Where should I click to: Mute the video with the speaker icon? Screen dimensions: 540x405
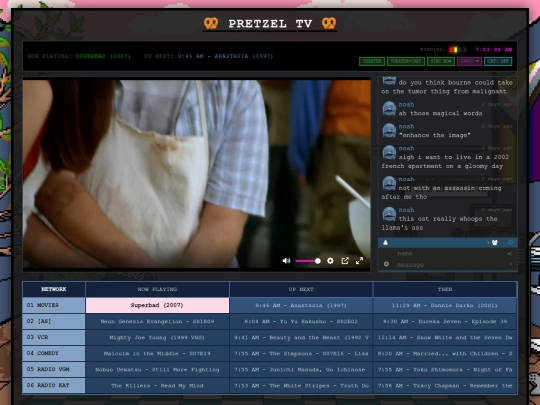click(x=286, y=261)
